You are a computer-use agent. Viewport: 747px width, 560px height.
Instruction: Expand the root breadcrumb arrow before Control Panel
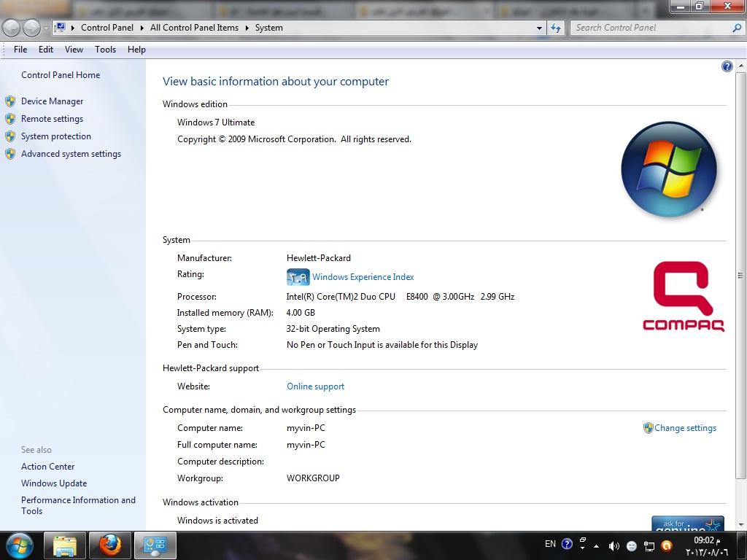(x=73, y=28)
